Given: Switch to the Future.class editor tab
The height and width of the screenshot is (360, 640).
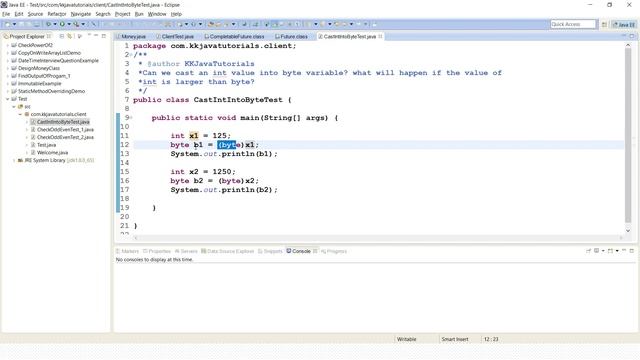Looking at the screenshot, I should tap(291, 36).
